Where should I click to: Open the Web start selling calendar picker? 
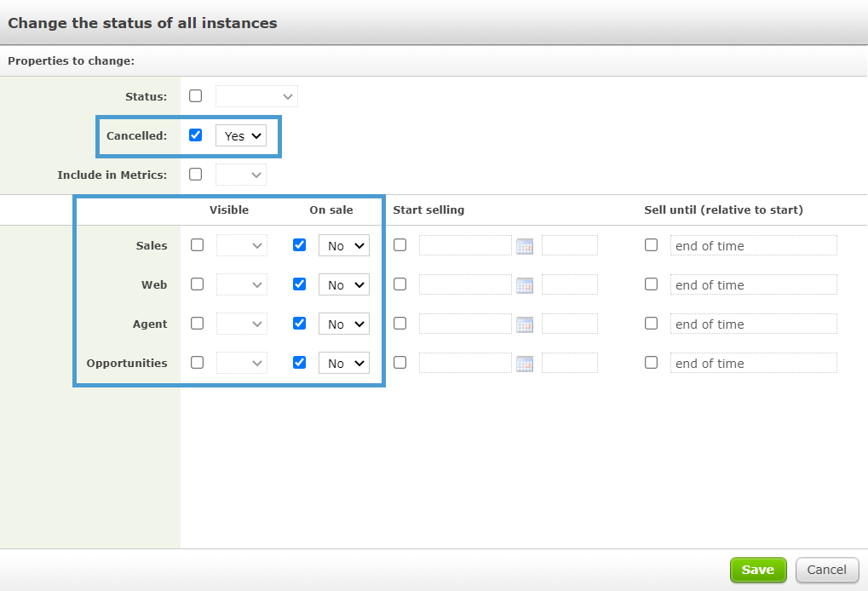(525, 285)
